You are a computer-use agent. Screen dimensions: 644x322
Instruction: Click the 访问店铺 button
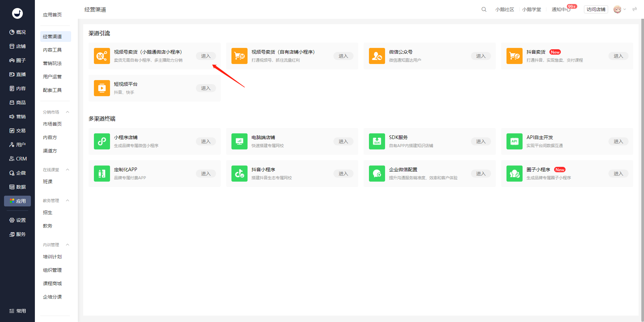[596, 9]
